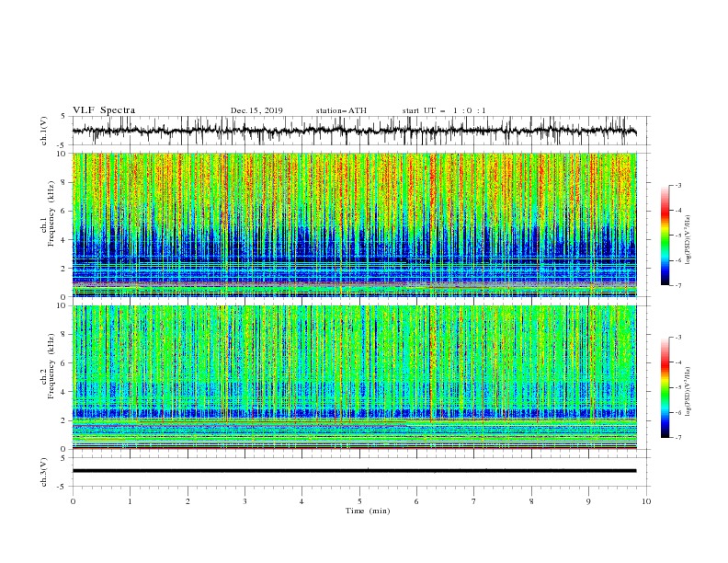Click the ch.3(V) black waveform trace
Viewport: 728px width, 563px height.
pos(354,471)
